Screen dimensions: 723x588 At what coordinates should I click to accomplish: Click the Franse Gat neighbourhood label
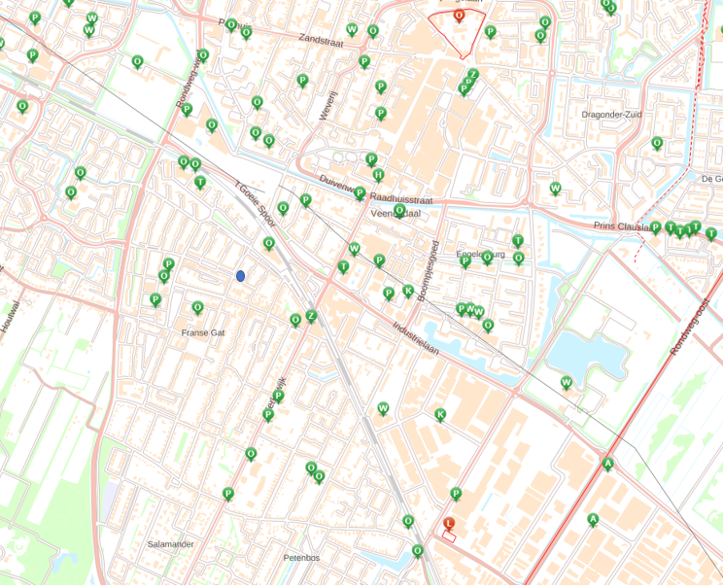tap(203, 332)
